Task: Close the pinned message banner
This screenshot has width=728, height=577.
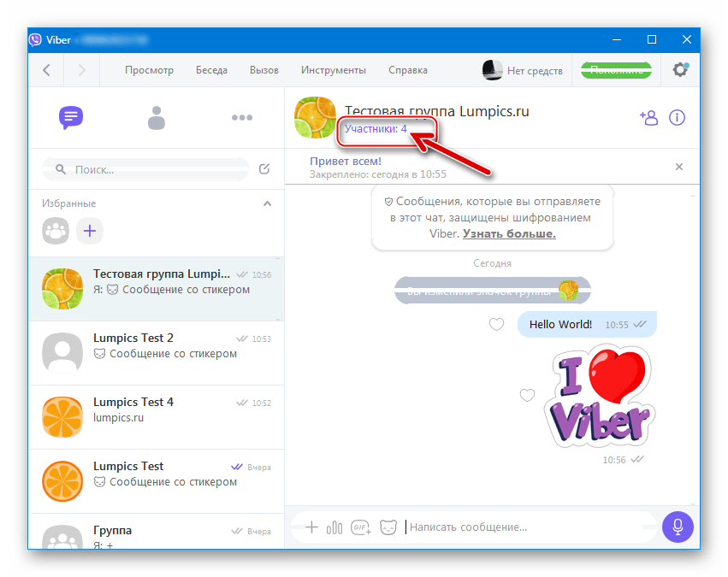Action: click(x=678, y=167)
